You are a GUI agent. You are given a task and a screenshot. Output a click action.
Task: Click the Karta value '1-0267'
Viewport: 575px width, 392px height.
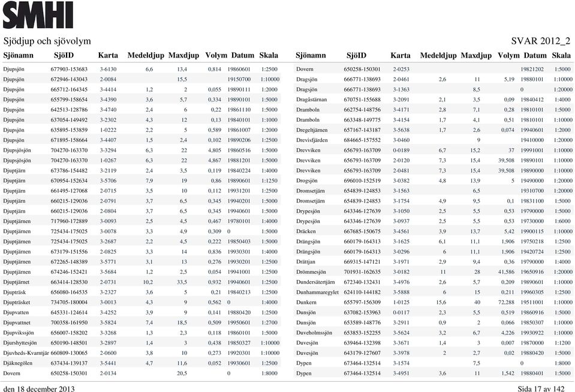(x=108, y=160)
